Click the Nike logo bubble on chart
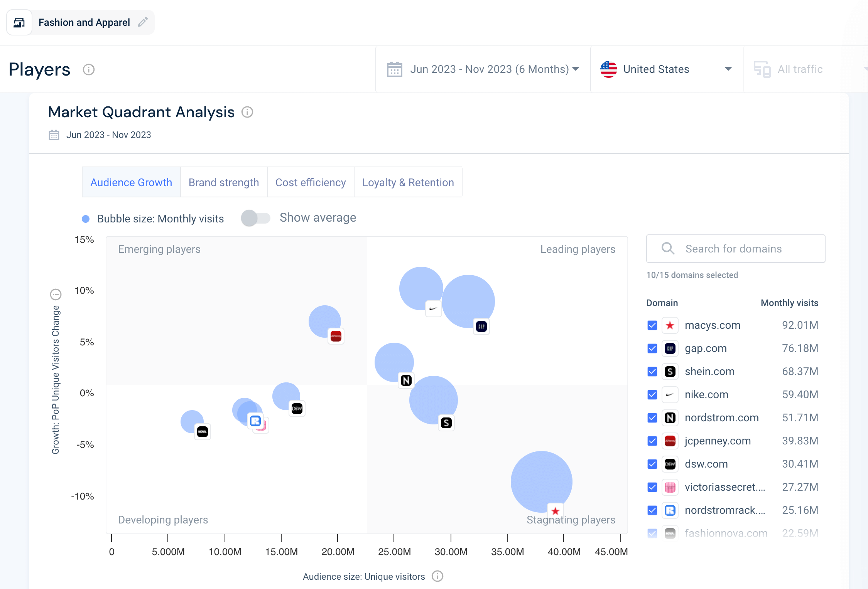The width and height of the screenshot is (868, 589). point(433,309)
